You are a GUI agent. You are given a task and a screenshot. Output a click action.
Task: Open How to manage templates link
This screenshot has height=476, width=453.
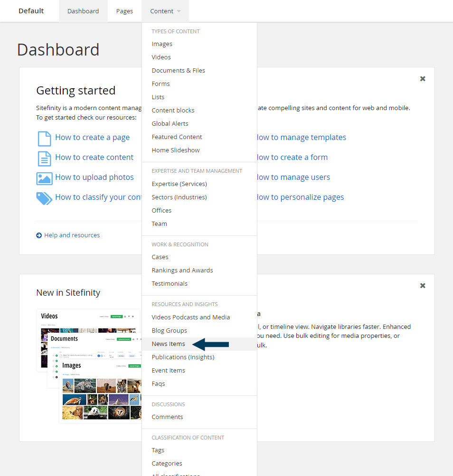point(302,138)
